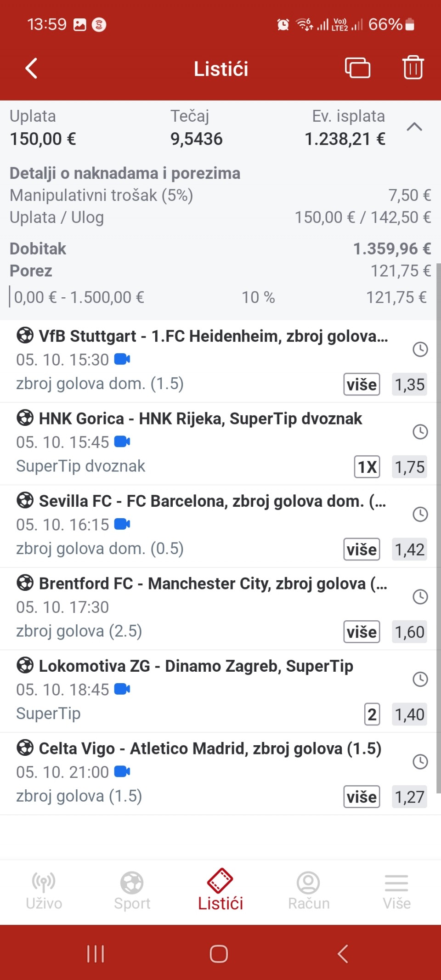Open the Uživo live tab
Image resolution: width=441 pixels, height=980 pixels.
point(44,891)
